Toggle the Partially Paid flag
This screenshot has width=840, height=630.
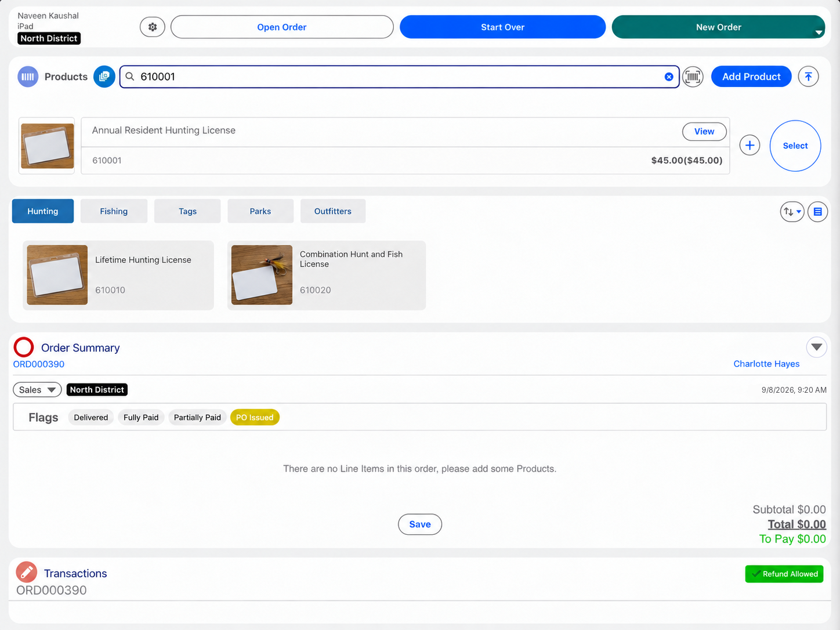(x=197, y=417)
